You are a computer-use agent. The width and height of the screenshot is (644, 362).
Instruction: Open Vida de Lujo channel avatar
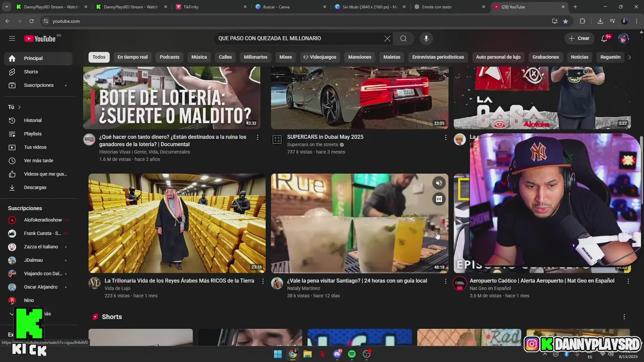pyautogui.click(x=95, y=283)
